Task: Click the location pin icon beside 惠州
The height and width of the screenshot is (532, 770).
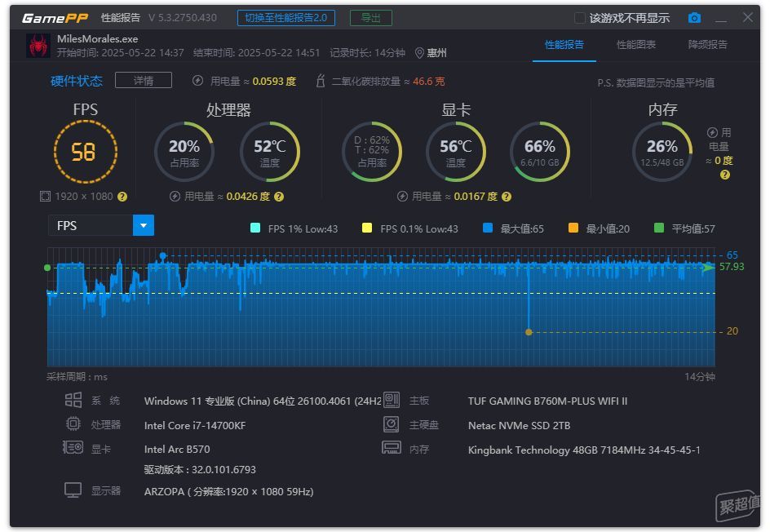Action: coord(419,53)
